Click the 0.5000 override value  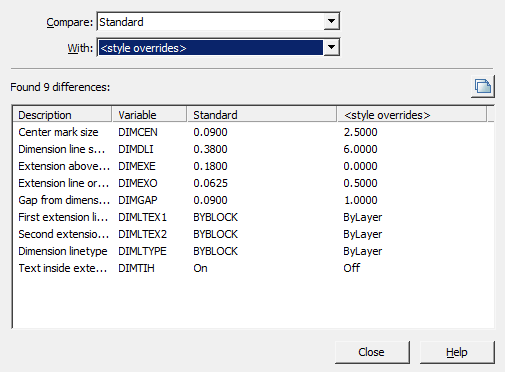pyautogui.click(x=360, y=183)
